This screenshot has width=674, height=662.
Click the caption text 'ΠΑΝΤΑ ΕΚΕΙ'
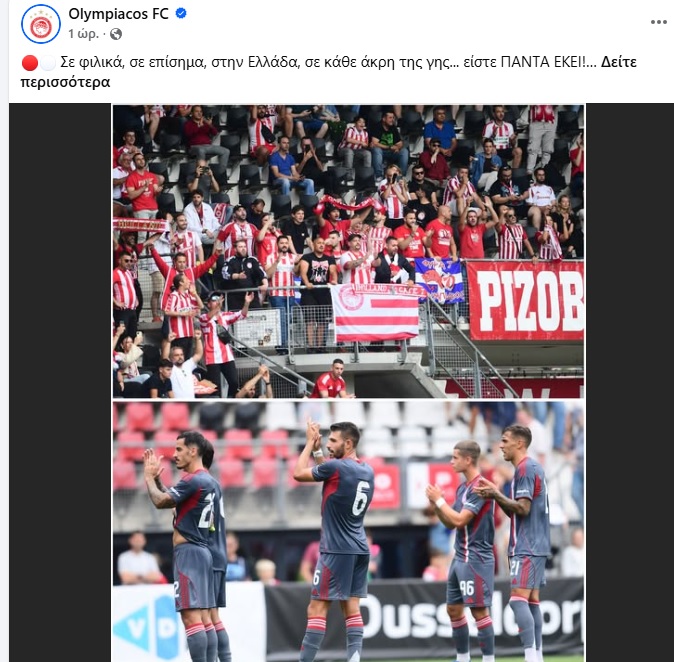point(542,62)
